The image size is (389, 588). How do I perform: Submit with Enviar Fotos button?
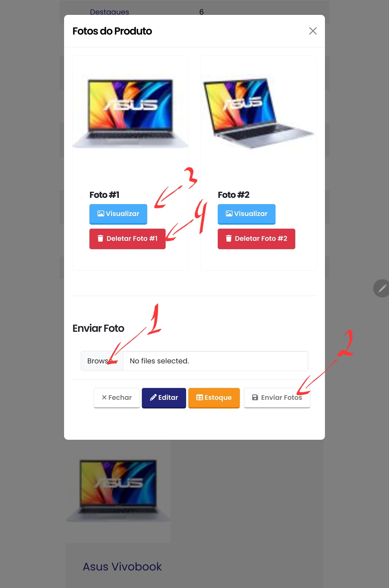277,398
